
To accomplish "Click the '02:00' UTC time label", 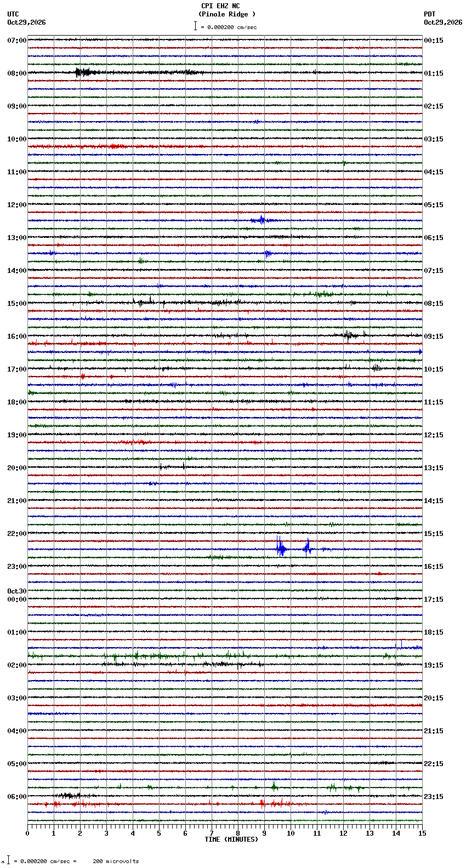I will pyautogui.click(x=17, y=665).
